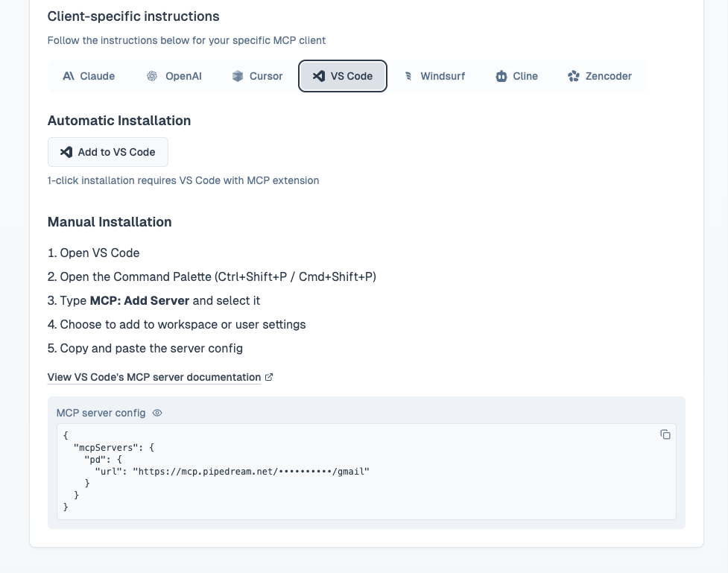This screenshot has width=728, height=573.
Task: Click the Follow the instructions below subtitle
Action: click(x=186, y=40)
